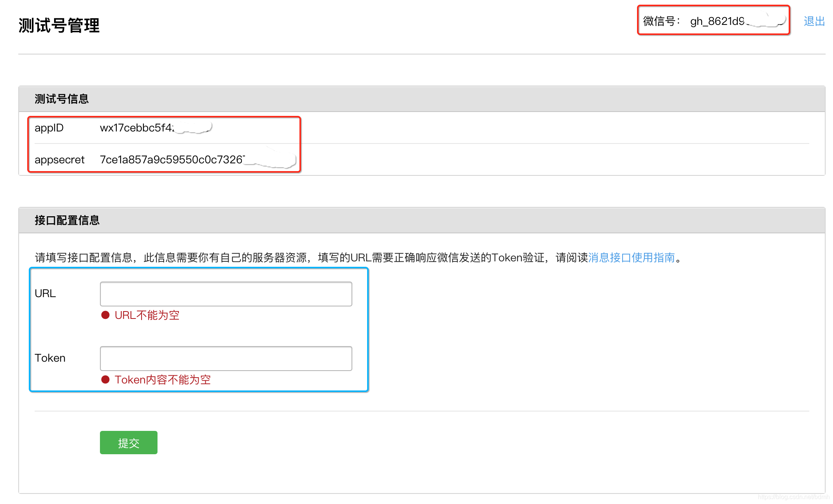Click the 测试号信息 section header
833x504 pixels.
click(x=61, y=99)
